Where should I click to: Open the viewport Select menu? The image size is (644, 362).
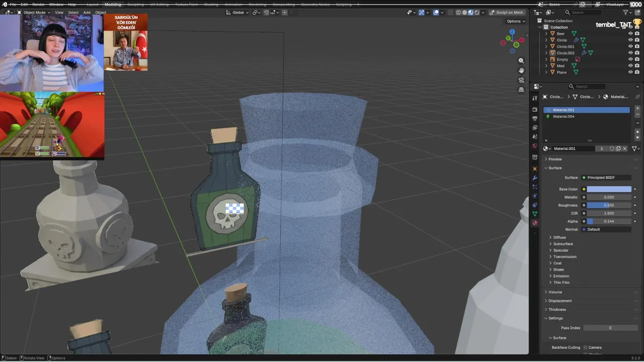pos(73,13)
